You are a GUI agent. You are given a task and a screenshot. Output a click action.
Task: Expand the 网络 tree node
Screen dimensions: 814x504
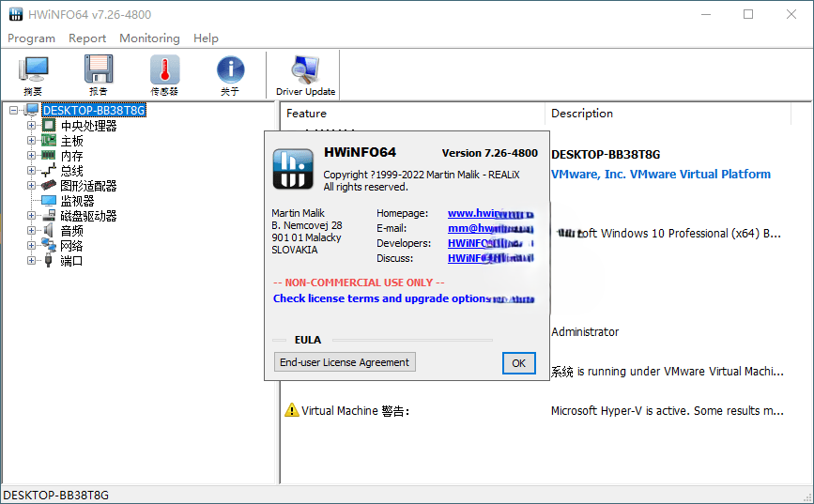31,246
